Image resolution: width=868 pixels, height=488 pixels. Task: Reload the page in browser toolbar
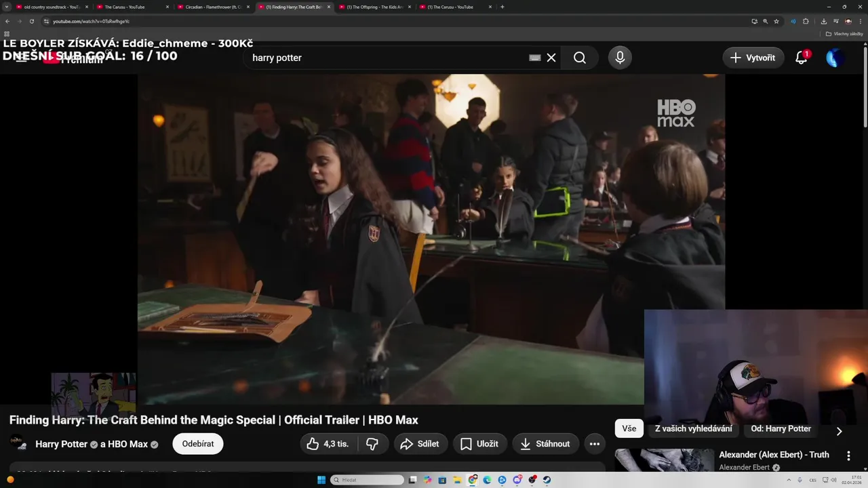coord(31,21)
